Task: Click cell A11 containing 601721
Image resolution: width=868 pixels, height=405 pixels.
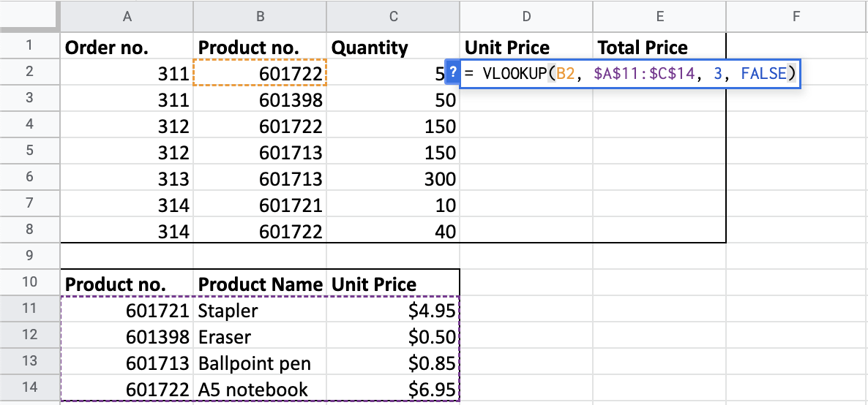Action: (x=127, y=309)
